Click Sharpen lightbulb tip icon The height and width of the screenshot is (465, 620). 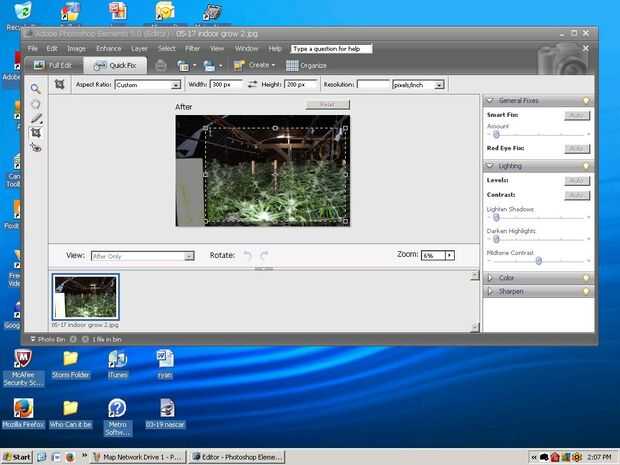click(586, 291)
